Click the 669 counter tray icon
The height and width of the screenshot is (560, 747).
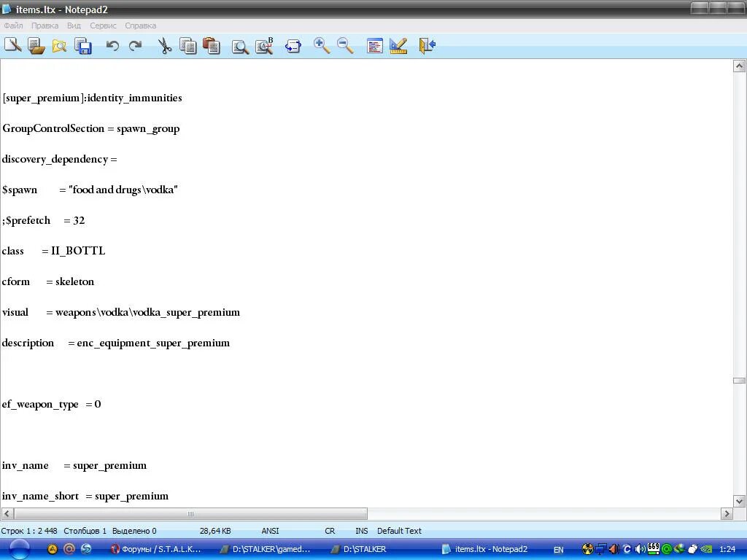click(x=654, y=548)
